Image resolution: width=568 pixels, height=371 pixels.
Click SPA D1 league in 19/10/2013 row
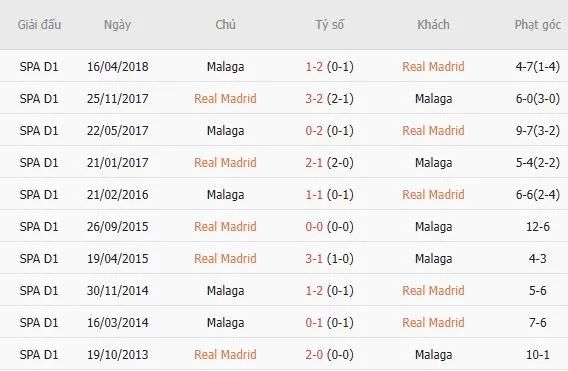pyautogui.click(x=39, y=354)
